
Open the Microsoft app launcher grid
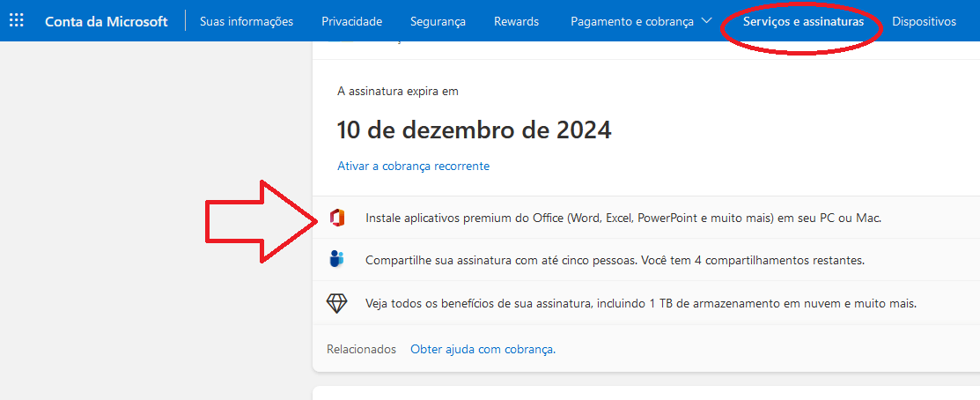coord(17,20)
